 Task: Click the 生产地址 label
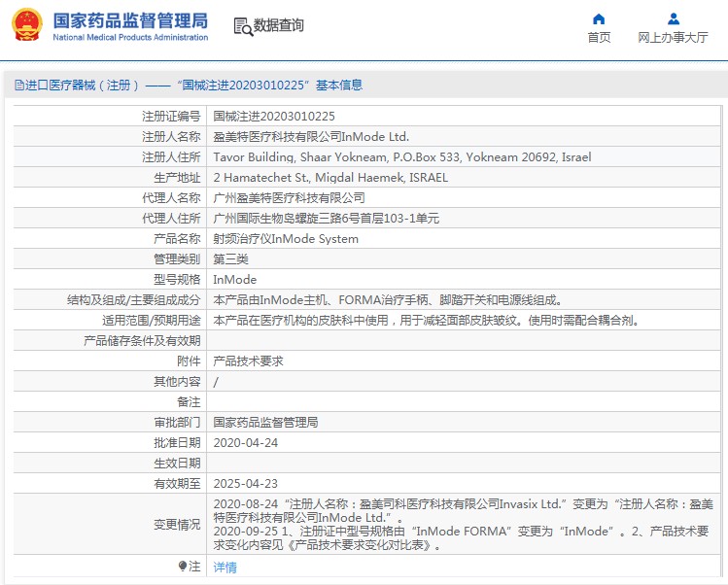[x=177, y=178]
